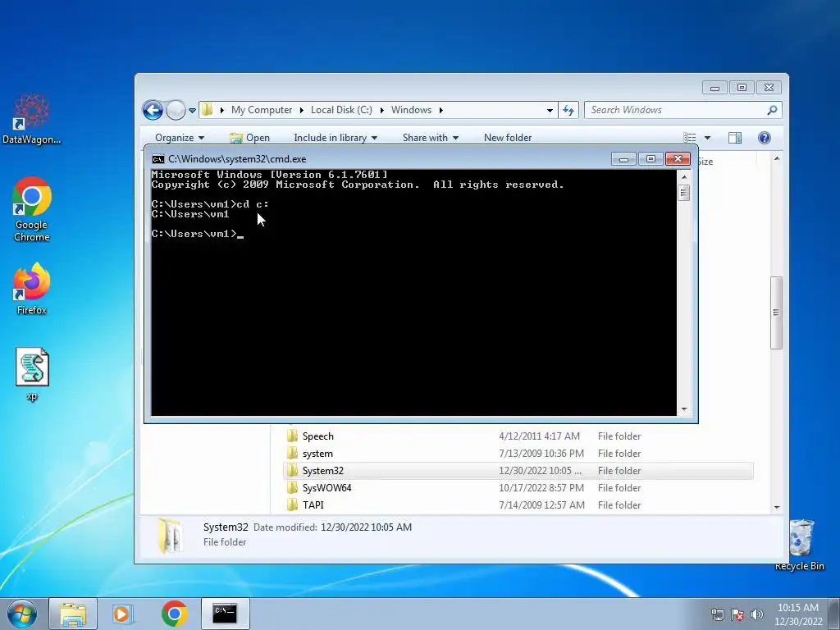
Task: Open the Organize dropdown menu
Action: 180,138
